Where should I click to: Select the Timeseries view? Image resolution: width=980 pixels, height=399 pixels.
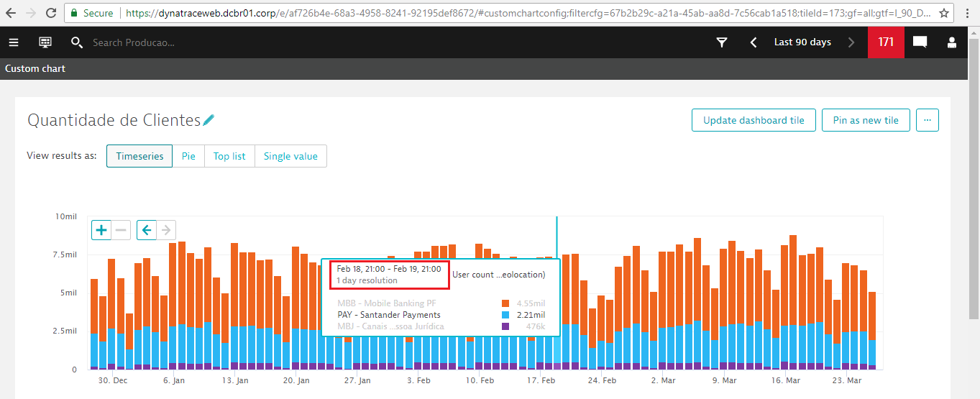(x=139, y=156)
